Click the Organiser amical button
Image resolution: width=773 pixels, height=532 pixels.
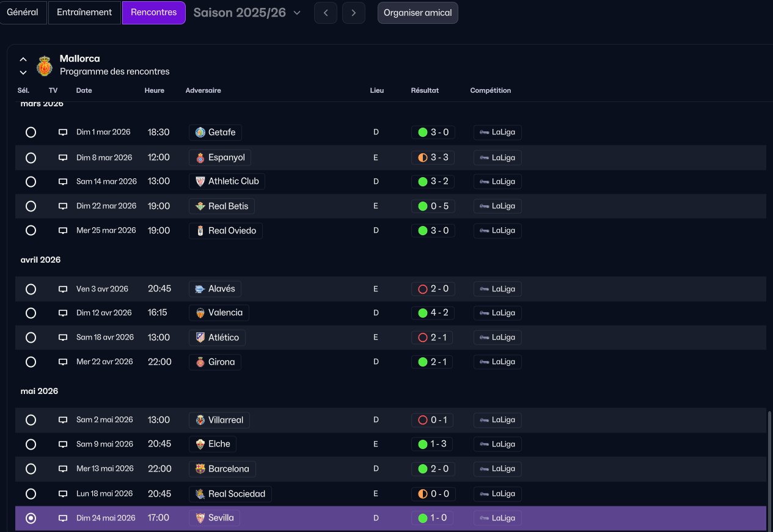418,13
